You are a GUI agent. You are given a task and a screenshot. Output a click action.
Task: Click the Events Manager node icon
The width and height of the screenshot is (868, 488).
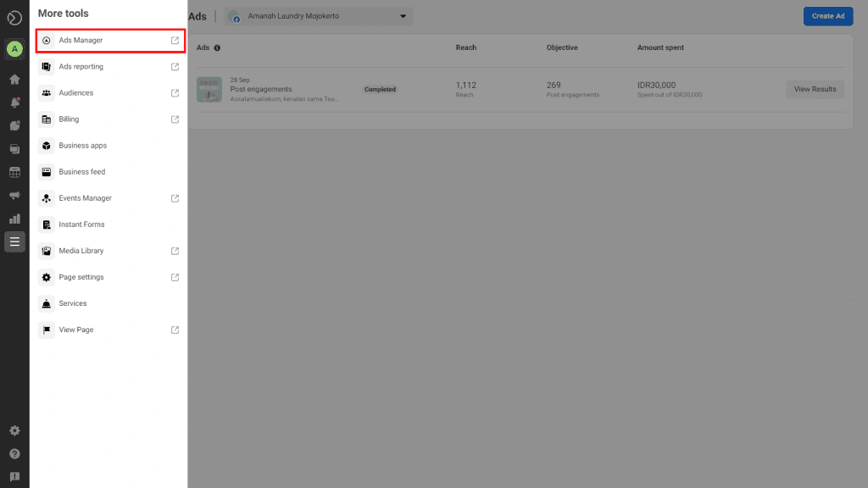click(x=47, y=198)
